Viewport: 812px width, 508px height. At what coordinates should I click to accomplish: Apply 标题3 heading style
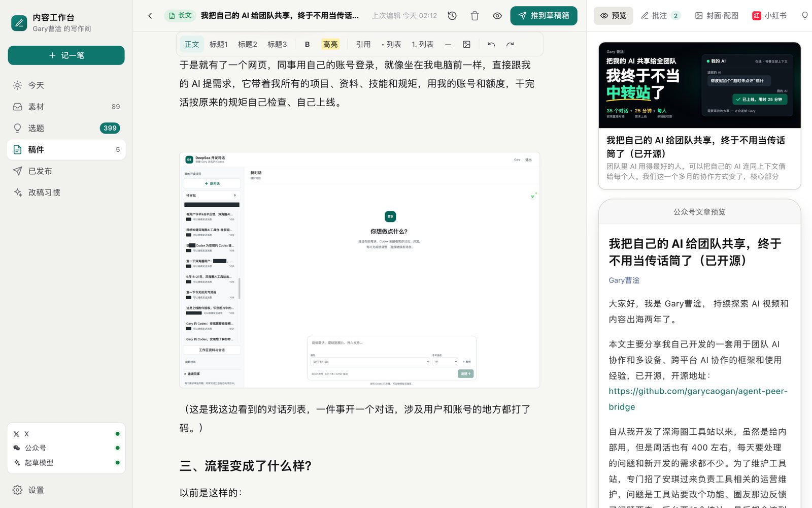point(277,44)
